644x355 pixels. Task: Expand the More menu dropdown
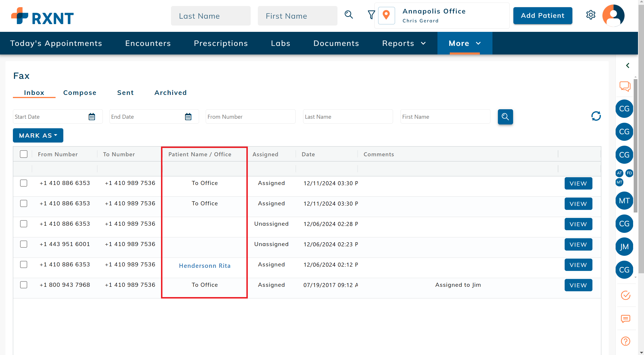pyautogui.click(x=465, y=43)
